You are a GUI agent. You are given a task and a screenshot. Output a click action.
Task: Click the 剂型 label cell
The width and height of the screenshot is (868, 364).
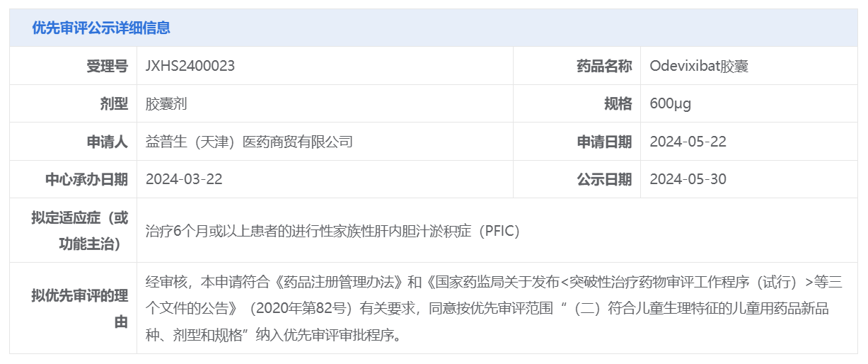pos(74,103)
